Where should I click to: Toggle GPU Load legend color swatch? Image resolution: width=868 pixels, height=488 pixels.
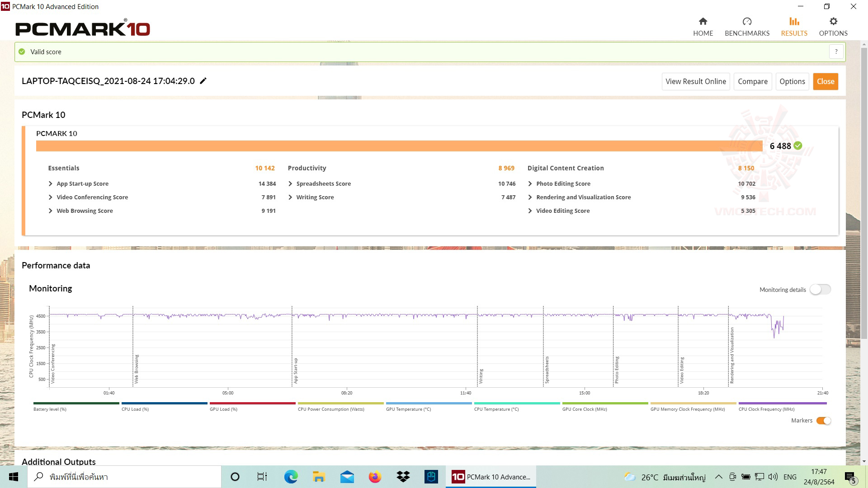click(x=252, y=404)
